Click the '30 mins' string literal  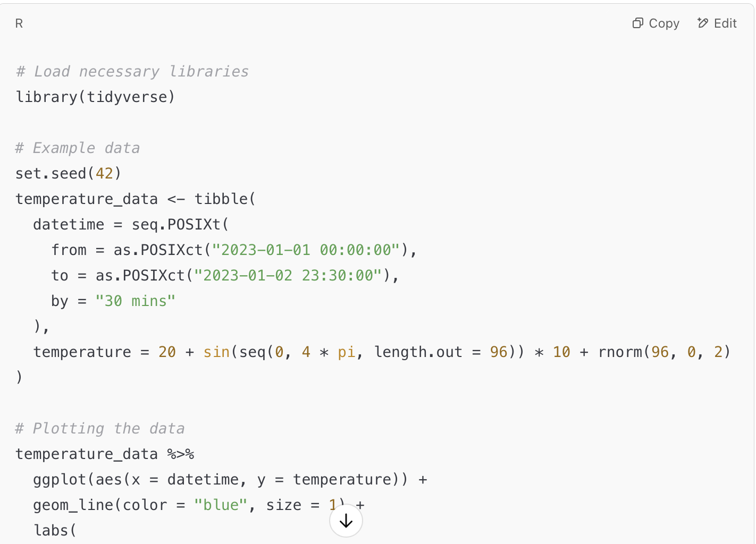pyautogui.click(x=136, y=301)
